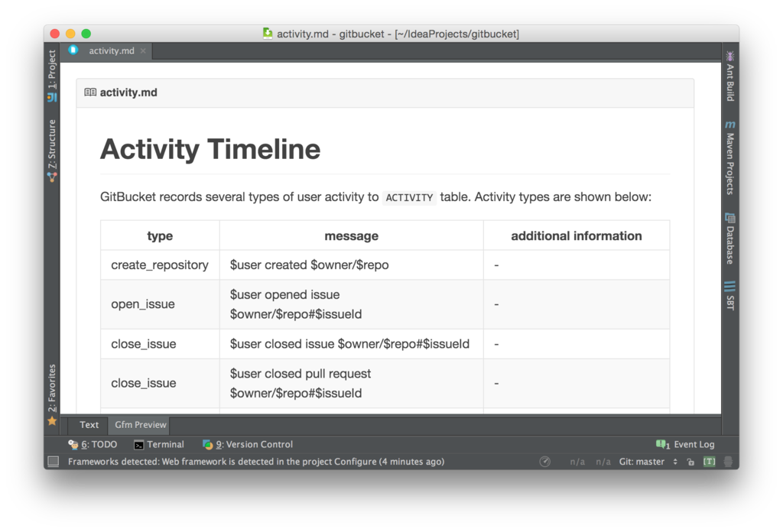Click the Database icon on the right sidebar
Viewport: 783px width, 532px height.
[x=730, y=218]
